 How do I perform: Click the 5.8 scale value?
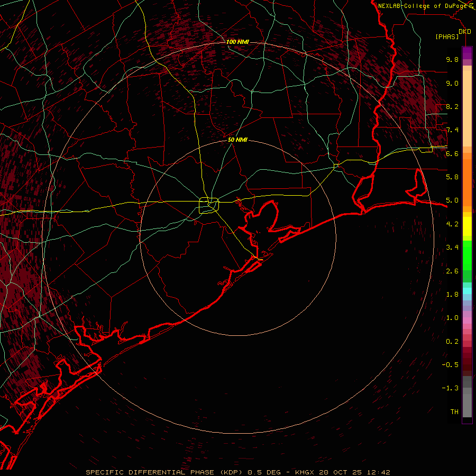(x=452, y=177)
